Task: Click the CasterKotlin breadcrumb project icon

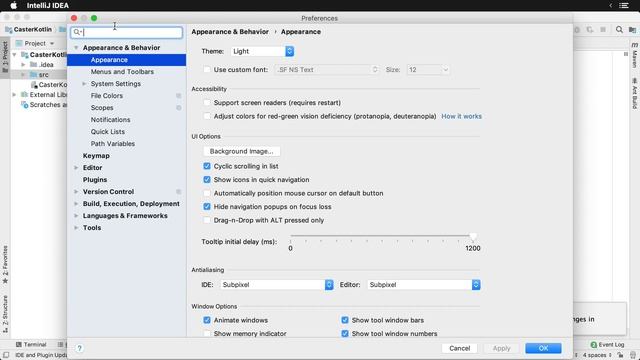Action: 9,29
